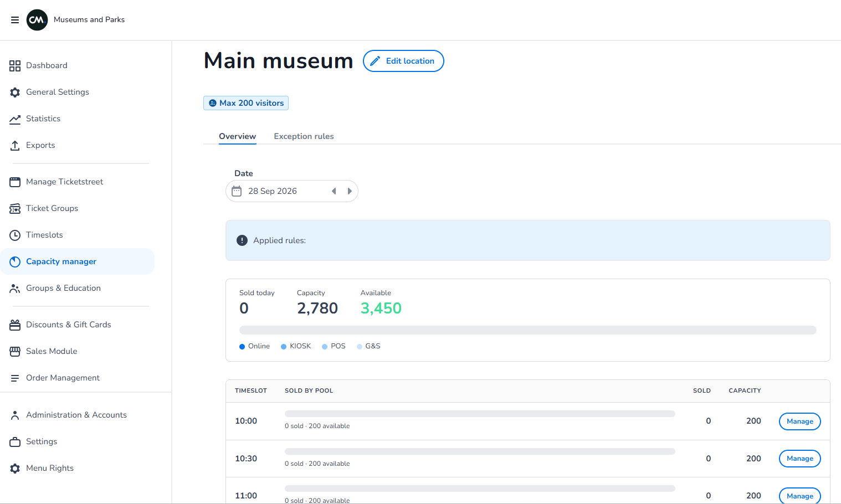This screenshot has height=504, width=841.
Task: Open the hamburger menu icon
Action: (x=15, y=20)
